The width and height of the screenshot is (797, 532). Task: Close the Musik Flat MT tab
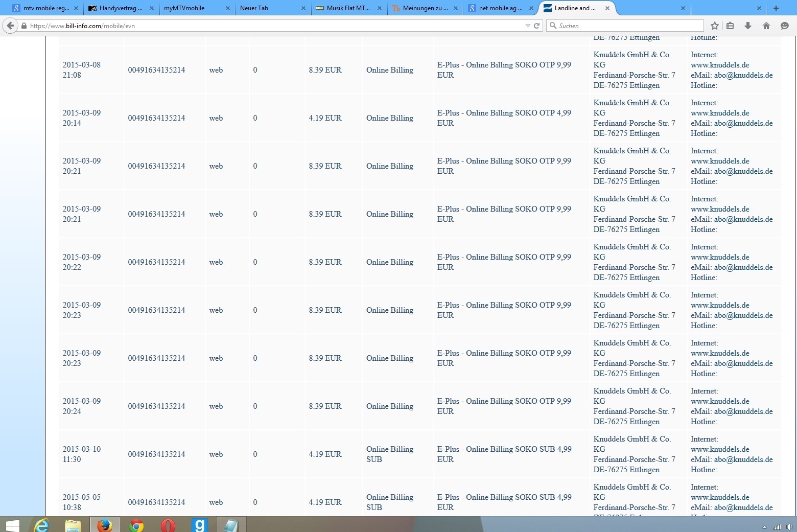380,8
